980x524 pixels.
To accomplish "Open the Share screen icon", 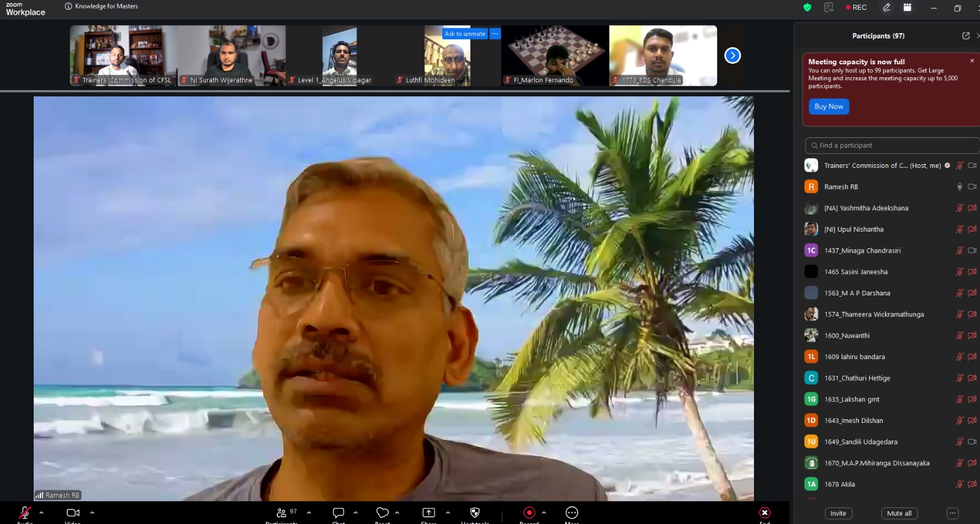I will pos(429,512).
